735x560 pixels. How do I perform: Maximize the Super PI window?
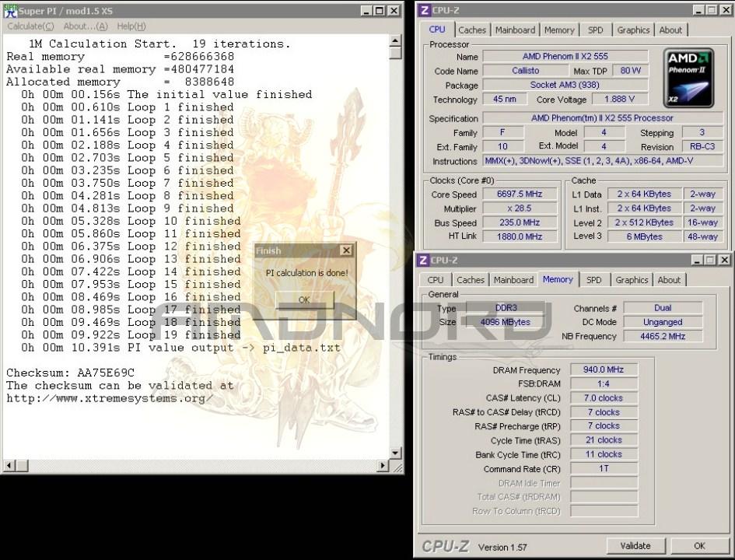(380, 11)
